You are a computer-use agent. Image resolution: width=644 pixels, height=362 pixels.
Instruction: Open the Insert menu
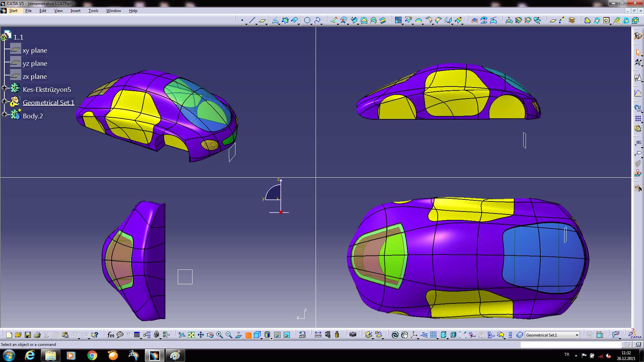point(75,11)
